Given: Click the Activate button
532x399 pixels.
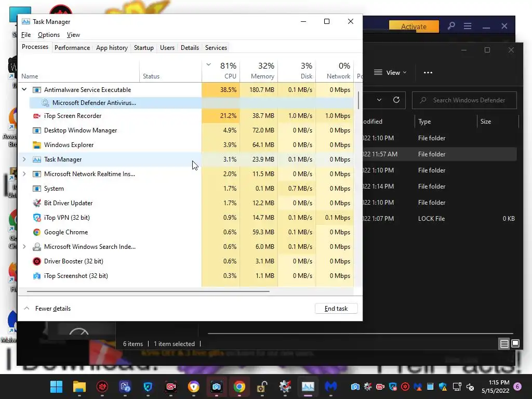Looking at the screenshot, I should click(x=414, y=26).
